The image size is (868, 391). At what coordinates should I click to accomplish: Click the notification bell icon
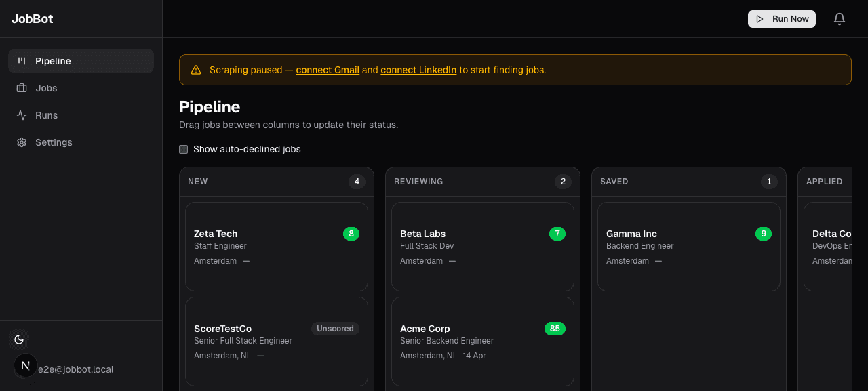point(840,19)
